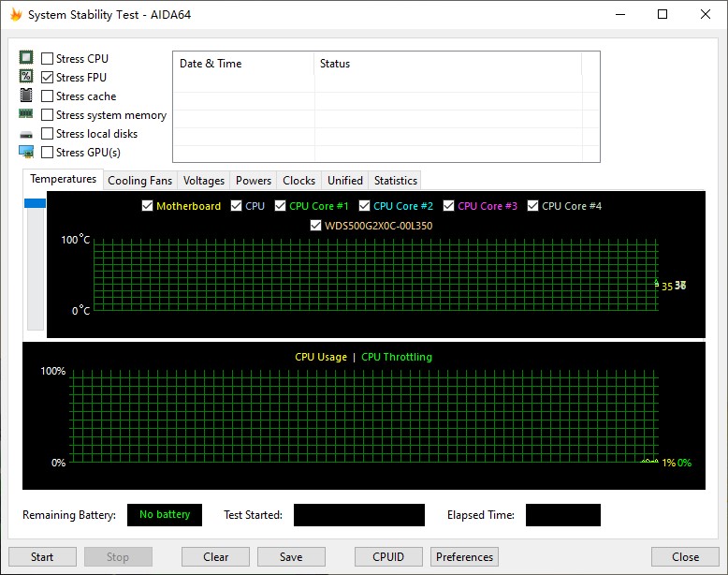Select the Temperatures tab
728x575 pixels.
[x=63, y=179]
